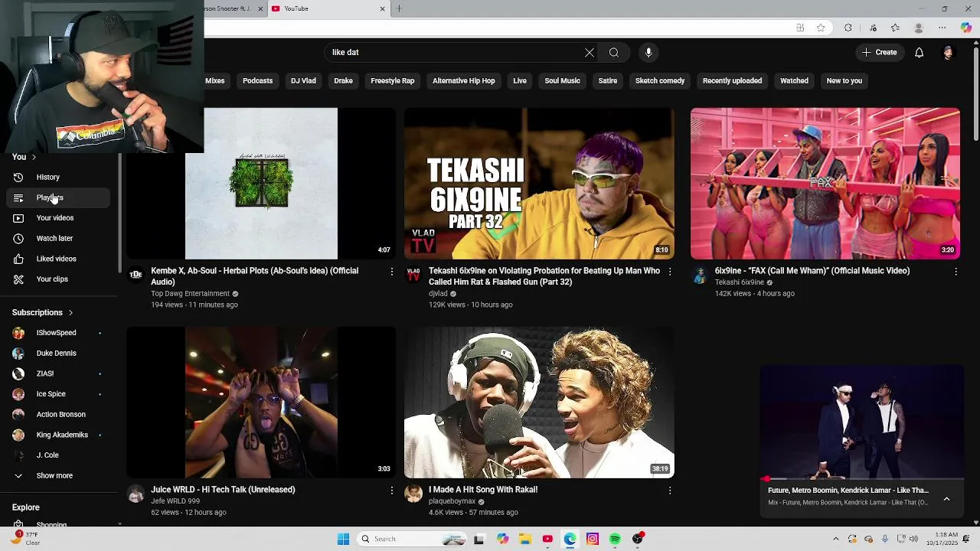Screen dimensions: 980x551
Task: Play the Tekashi 6ix9ine Part 32 thumbnail
Action: pos(539,184)
